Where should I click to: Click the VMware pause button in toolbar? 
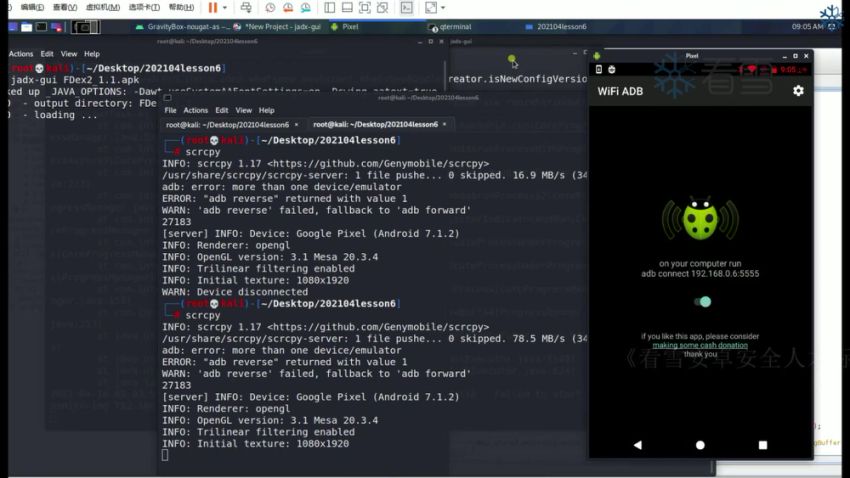tap(213, 7)
